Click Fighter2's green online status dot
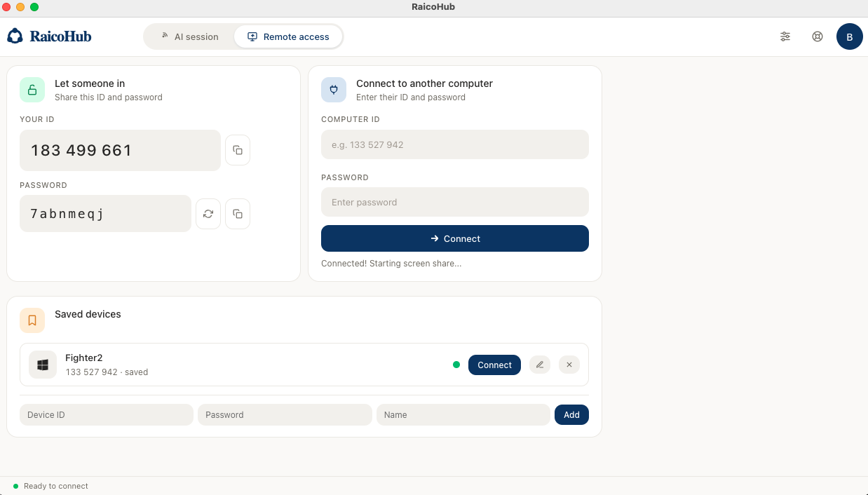 point(456,365)
